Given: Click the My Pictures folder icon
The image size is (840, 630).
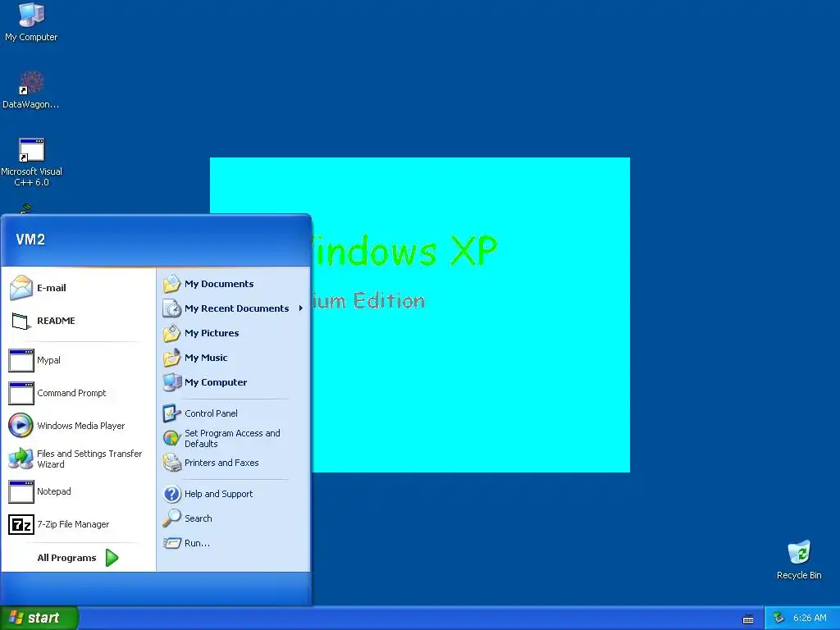Looking at the screenshot, I should click(x=172, y=333).
